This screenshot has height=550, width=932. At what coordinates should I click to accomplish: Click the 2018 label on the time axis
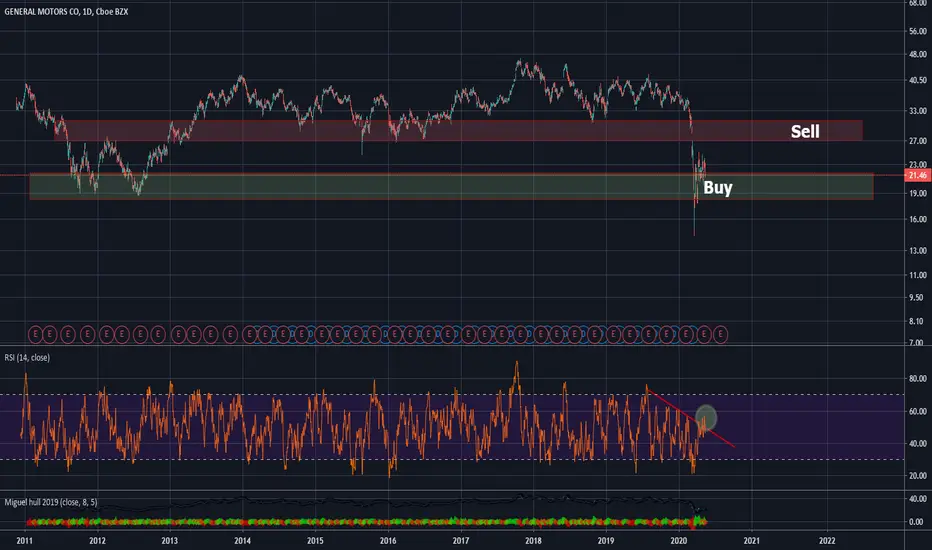[x=534, y=540]
